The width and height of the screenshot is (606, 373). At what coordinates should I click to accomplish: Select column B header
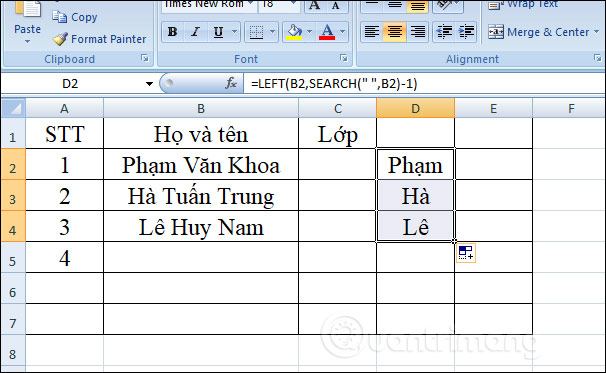pyautogui.click(x=201, y=109)
